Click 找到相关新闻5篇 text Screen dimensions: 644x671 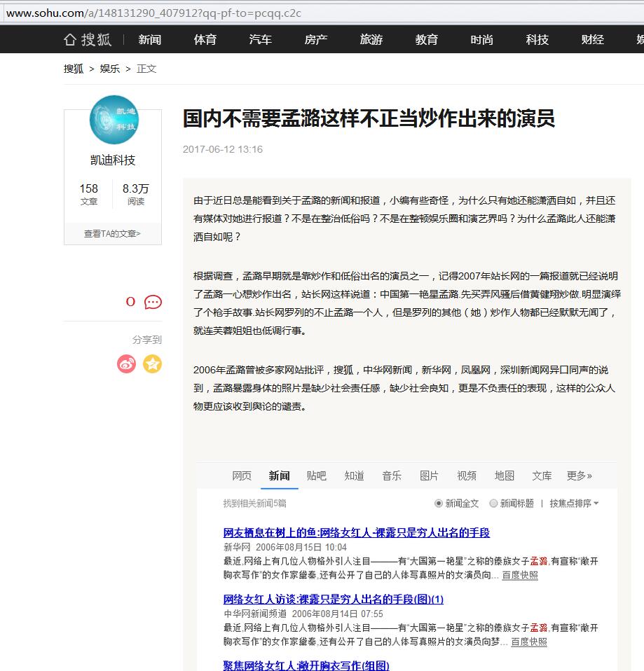coord(254,503)
